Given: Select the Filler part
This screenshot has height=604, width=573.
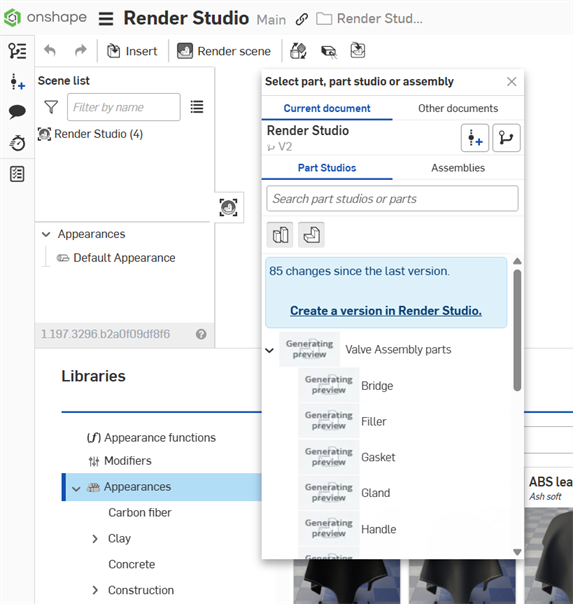Looking at the screenshot, I should [x=374, y=421].
